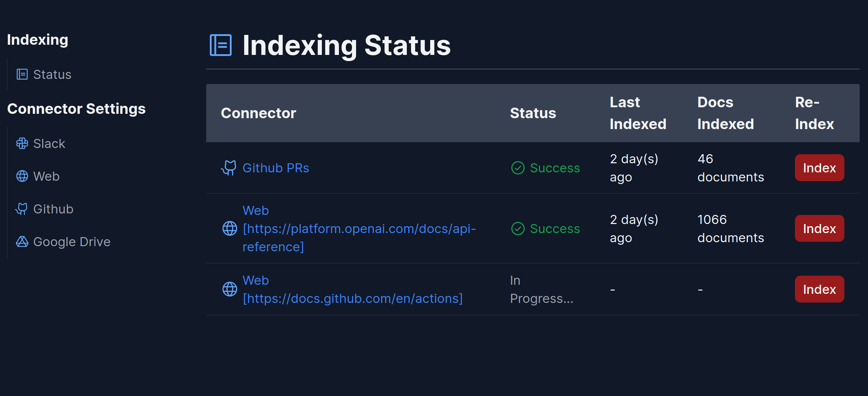The height and width of the screenshot is (396, 868).
Task: Click the Github cat icon in sidebar
Action: (x=22, y=209)
